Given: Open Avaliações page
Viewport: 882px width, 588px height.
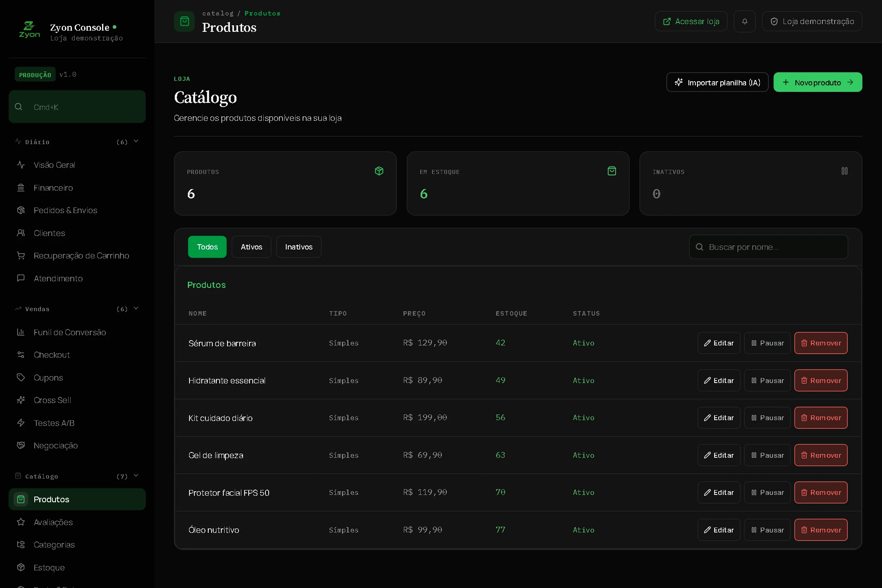Looking at the screenshot, I should 77,522.
